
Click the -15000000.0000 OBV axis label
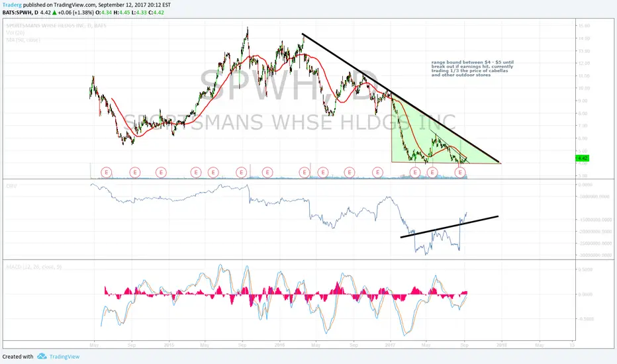(595, 220)
